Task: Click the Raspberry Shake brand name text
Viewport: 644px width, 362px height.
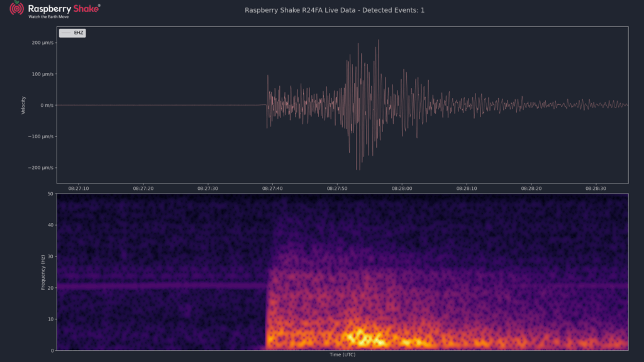Action: pos(64,9)
